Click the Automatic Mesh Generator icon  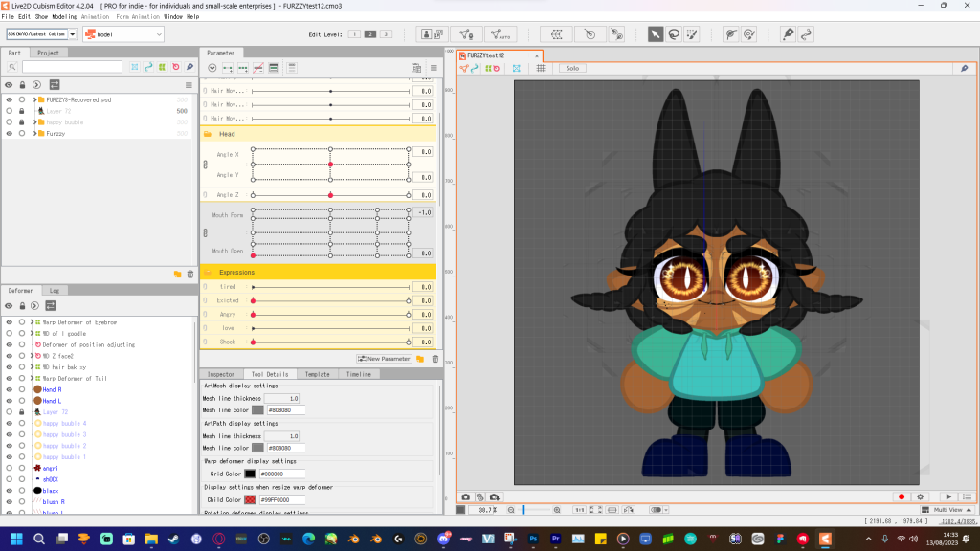click(499, 34)
